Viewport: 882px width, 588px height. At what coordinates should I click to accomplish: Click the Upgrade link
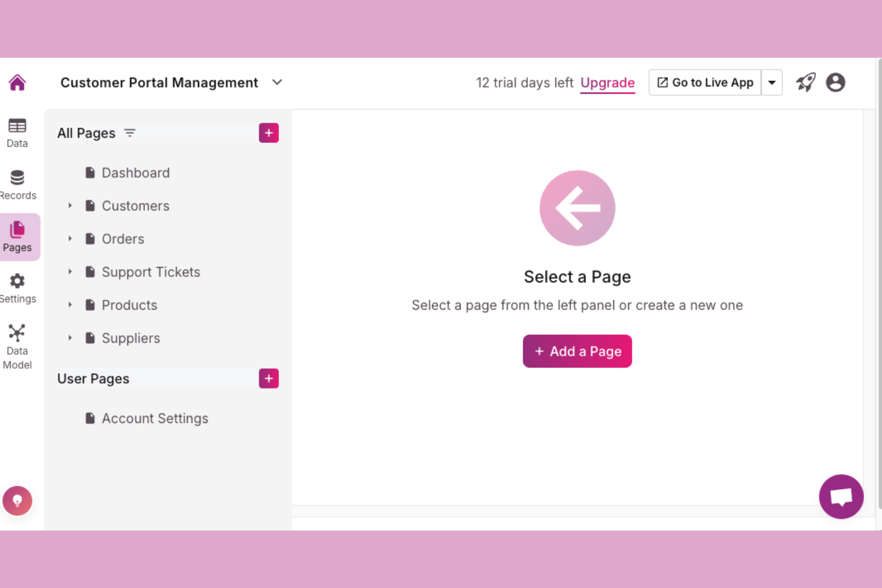pyautogui.click(x=607, y=83)
